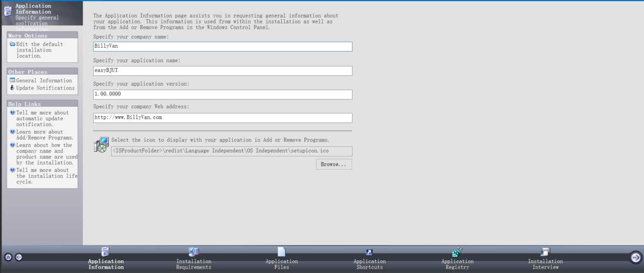This screenshot has height=273, width=644.
Task: Open Learn about company and product name usage
Action: (x=47, y=154)
